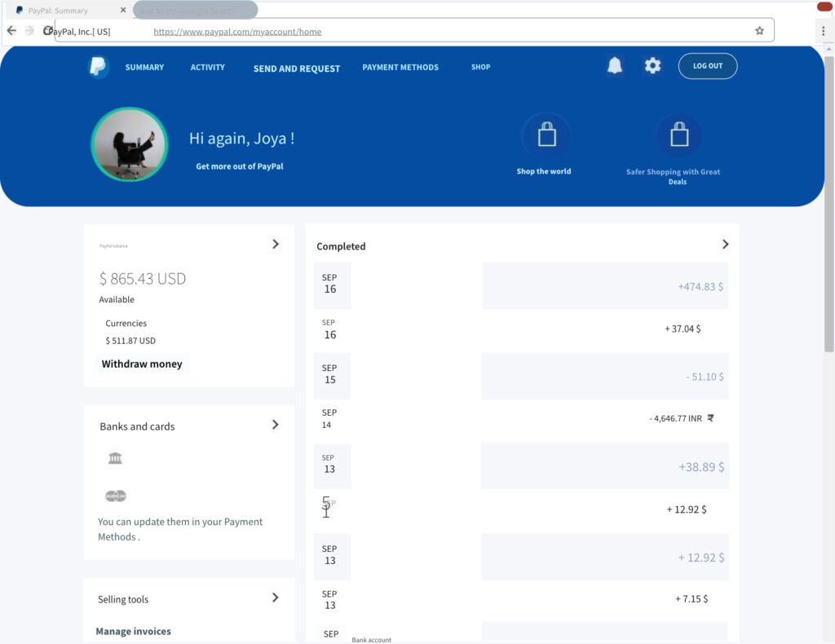Open the Shop nav item
Image resolution: width=835 pixels, height=644 pixels.
tap(480, 67)
